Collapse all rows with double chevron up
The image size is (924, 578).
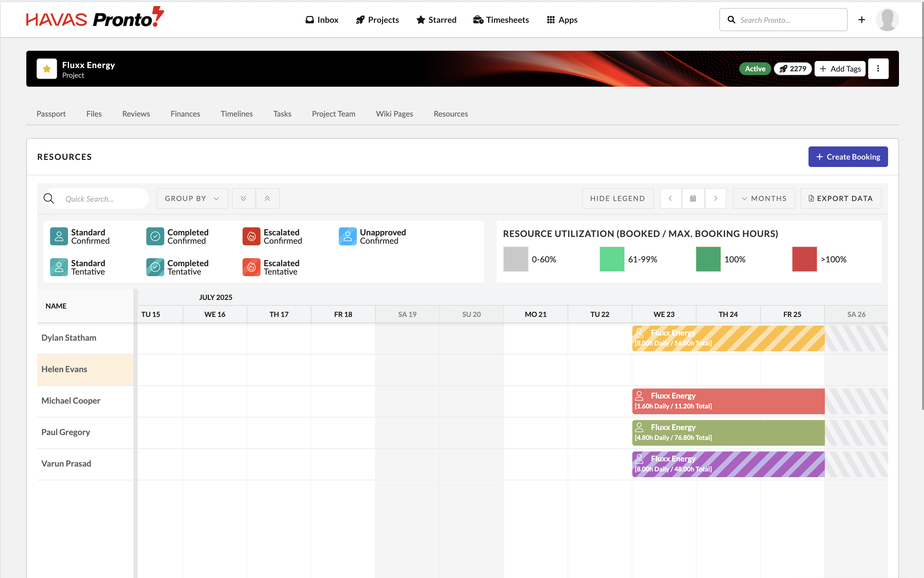[x=268, y=198]
